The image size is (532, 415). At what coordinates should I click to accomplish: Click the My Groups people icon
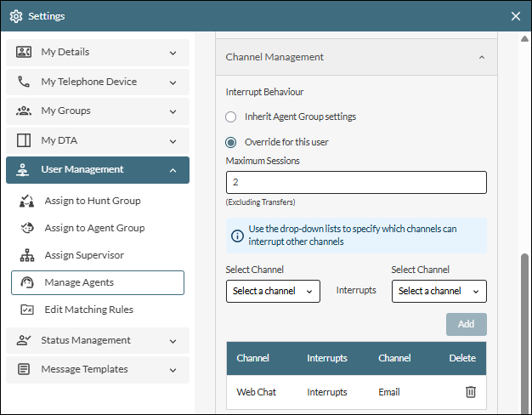pos(24,111)
